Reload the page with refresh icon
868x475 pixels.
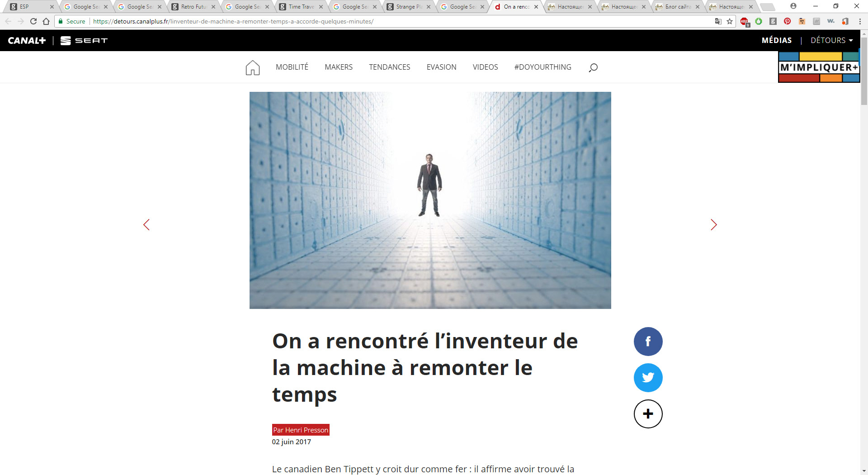33,21
